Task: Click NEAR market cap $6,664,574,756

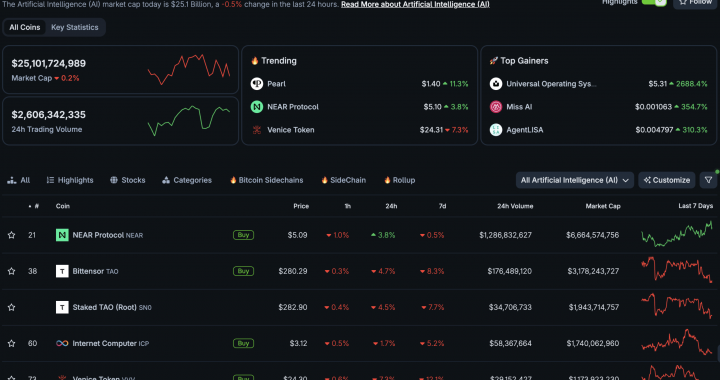Action: [592, 235]
